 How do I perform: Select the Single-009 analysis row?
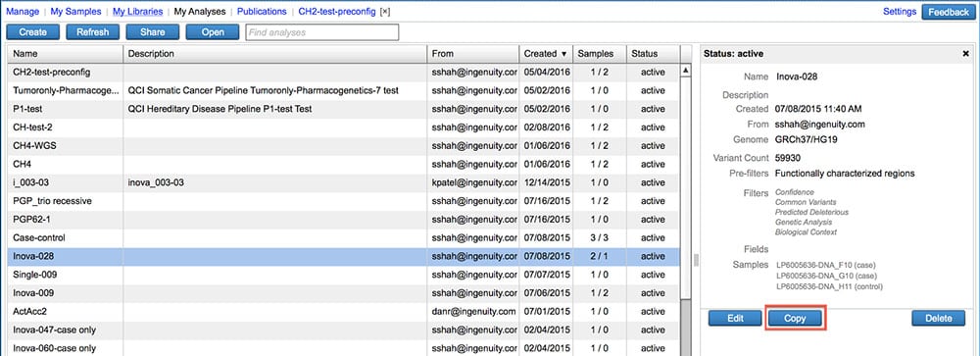[343, 275]
